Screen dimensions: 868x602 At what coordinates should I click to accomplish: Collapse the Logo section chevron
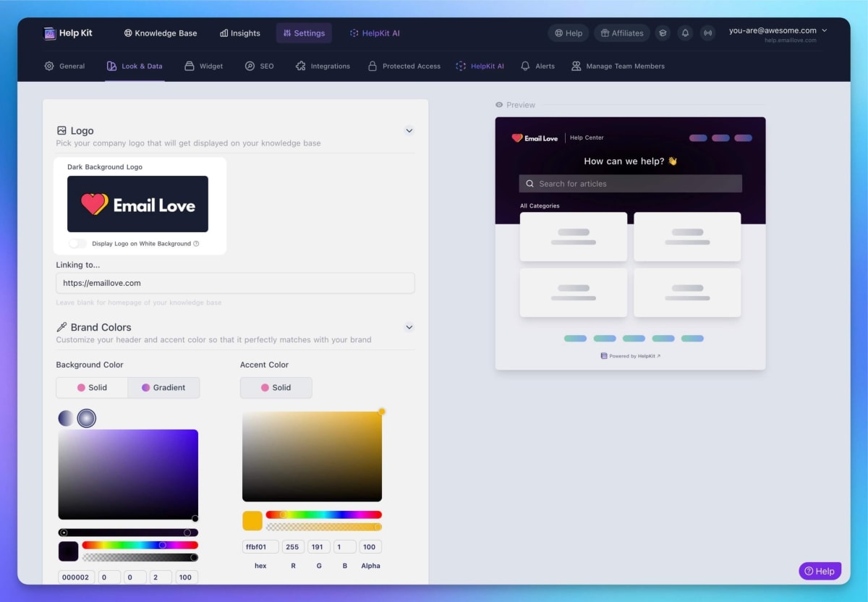(409, 131)
